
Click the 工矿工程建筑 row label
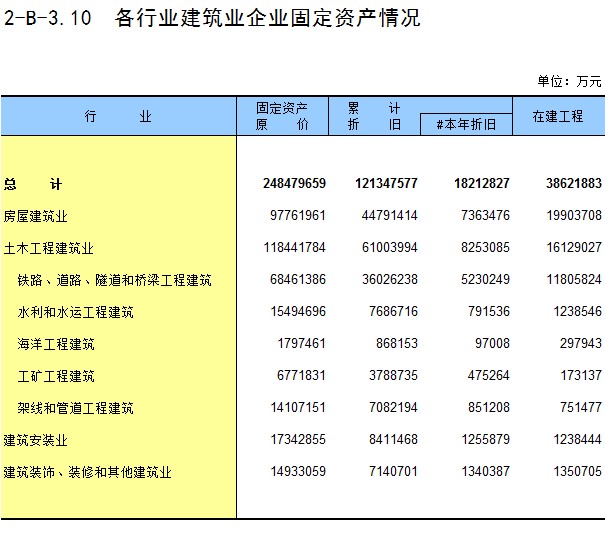[x=56, y=376]
